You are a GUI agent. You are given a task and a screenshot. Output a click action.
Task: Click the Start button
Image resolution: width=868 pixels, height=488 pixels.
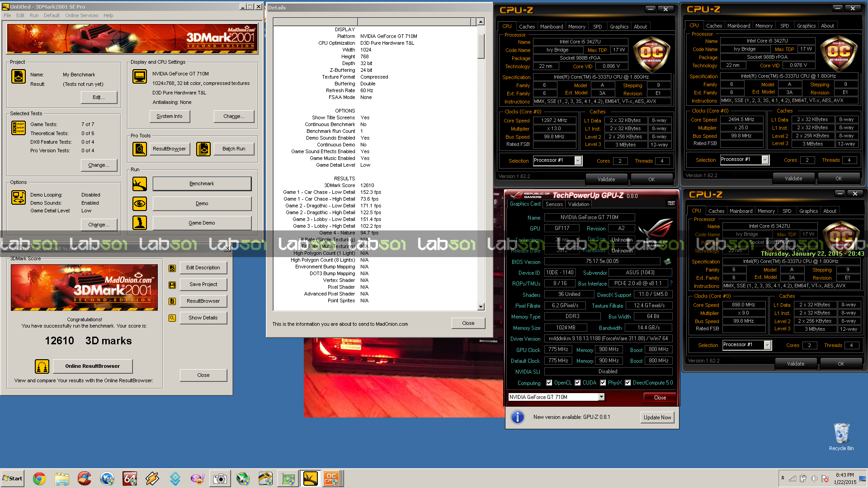[x=13, y=479]
